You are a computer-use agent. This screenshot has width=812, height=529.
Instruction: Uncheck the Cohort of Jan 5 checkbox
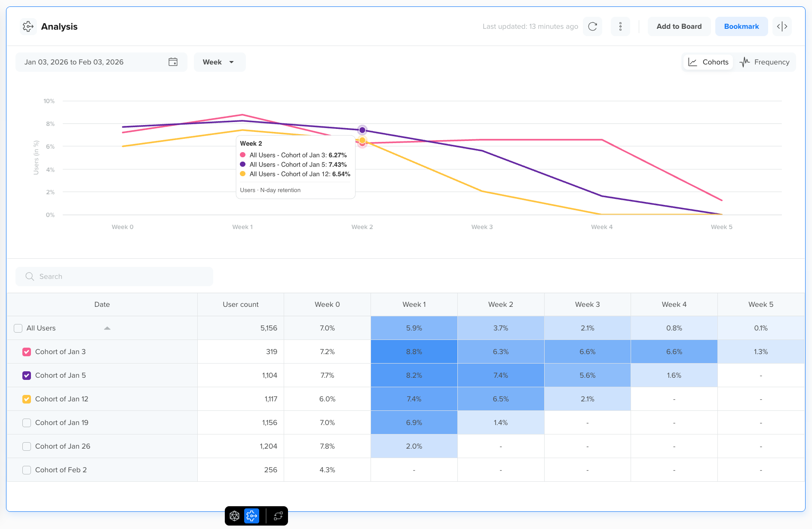tap(27, 376)
